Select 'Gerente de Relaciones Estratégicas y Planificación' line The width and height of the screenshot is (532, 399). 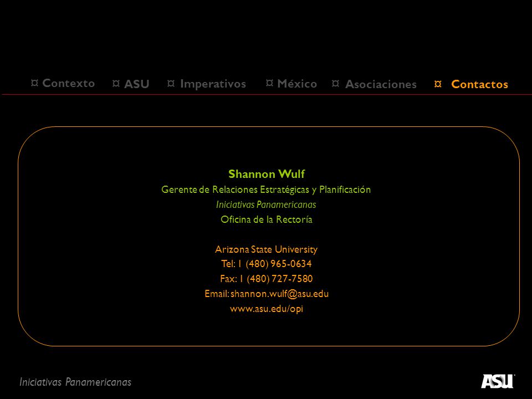[x=266, y=190]
